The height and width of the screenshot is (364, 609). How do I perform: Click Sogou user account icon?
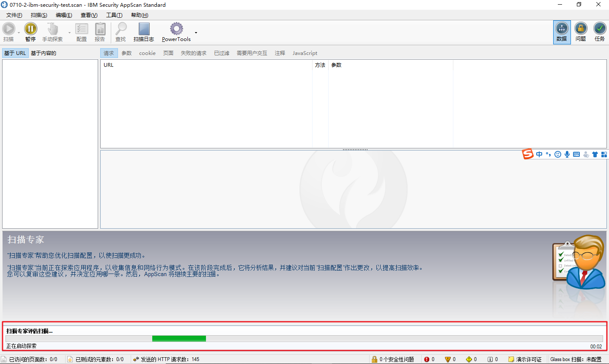586,154
